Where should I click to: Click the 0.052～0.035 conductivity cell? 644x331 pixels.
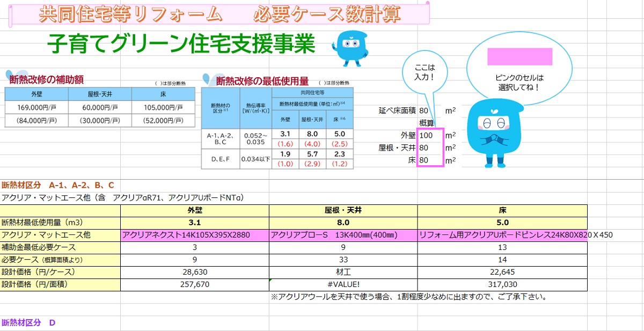click(255, 138)
